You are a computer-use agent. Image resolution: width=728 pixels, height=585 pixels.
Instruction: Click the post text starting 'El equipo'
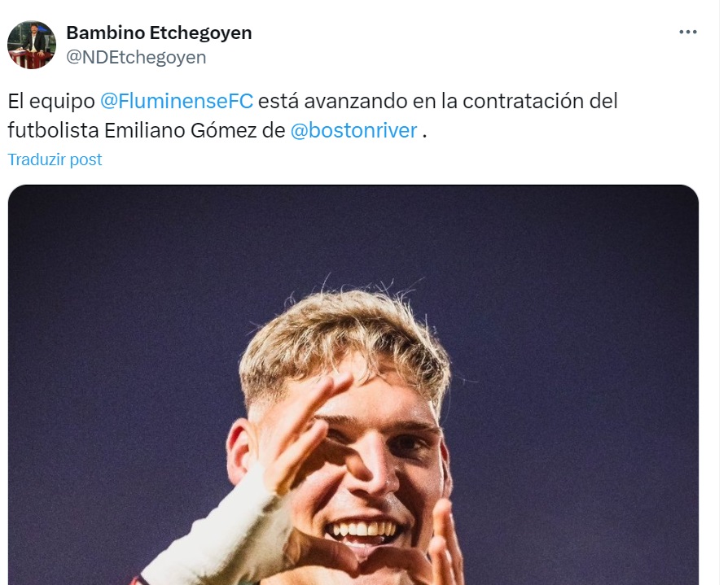coord(313,116)
